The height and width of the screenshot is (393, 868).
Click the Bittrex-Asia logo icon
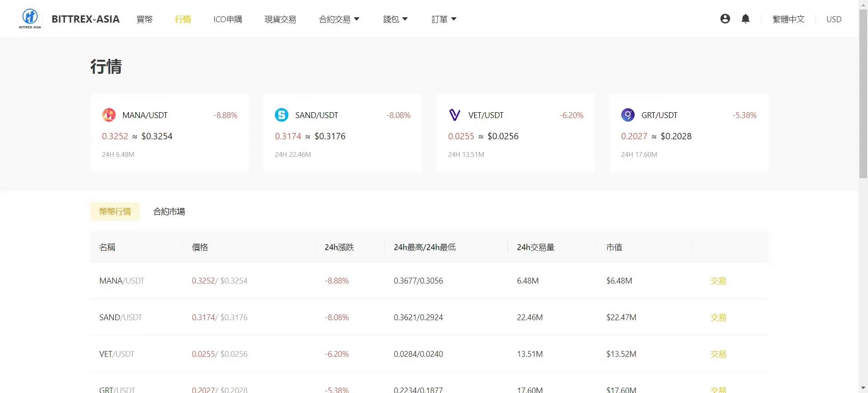tap(30, 19)
